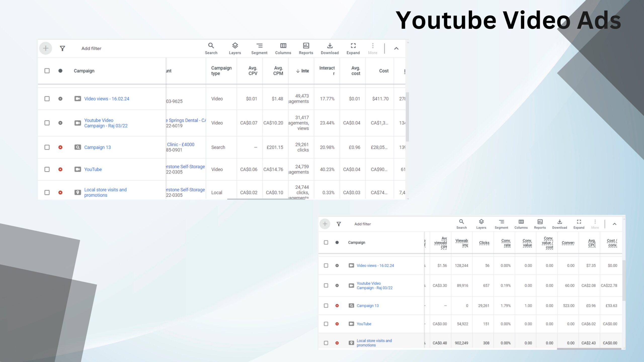Open Campaign 13 link in upper table
644x362 pixels.
[x=97, y=147]
